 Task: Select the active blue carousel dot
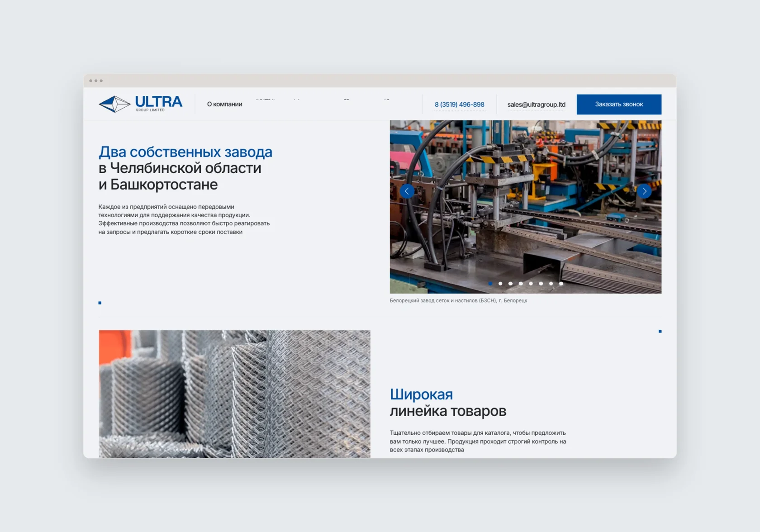click(490, 284)
